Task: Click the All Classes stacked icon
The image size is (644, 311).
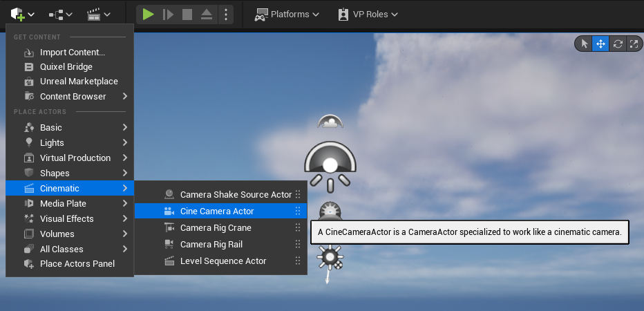Action: (x=29, y=249)
